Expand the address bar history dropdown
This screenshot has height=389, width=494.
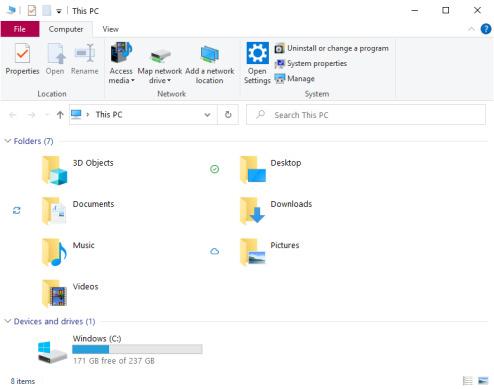click(207, 115)
